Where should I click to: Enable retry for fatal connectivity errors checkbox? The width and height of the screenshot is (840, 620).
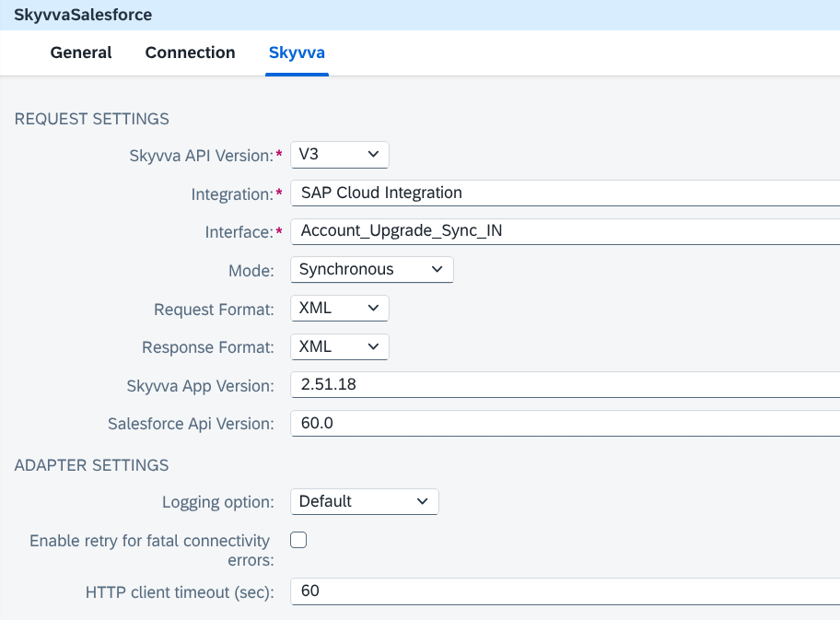point(298,540)
